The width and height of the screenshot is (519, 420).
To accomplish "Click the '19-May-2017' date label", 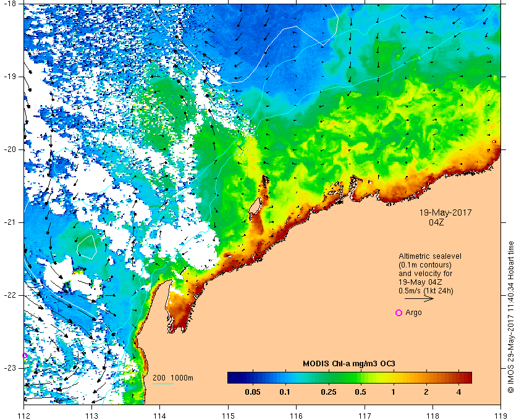I will pos(445,212).
